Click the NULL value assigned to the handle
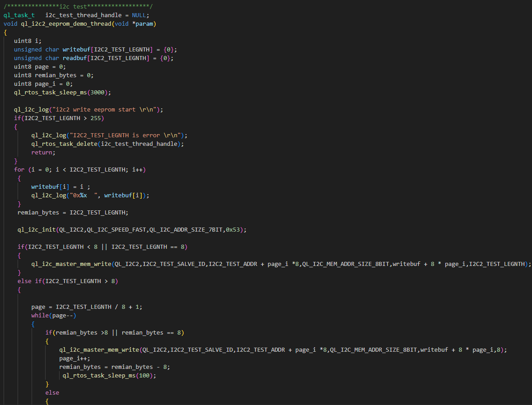The image size is (532, 405). click(x=139, y=15)
